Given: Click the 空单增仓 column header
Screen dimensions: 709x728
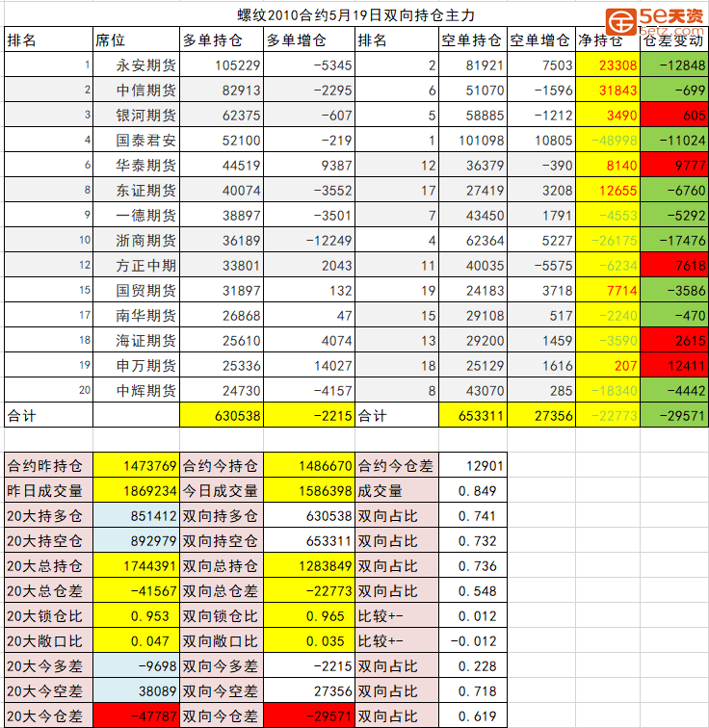Looking at the screenshot, I should point(539,40).
